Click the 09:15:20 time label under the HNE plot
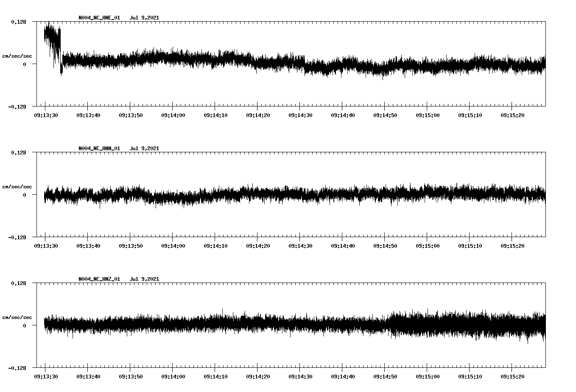This screenshot has height=392, width=576. 512,115
